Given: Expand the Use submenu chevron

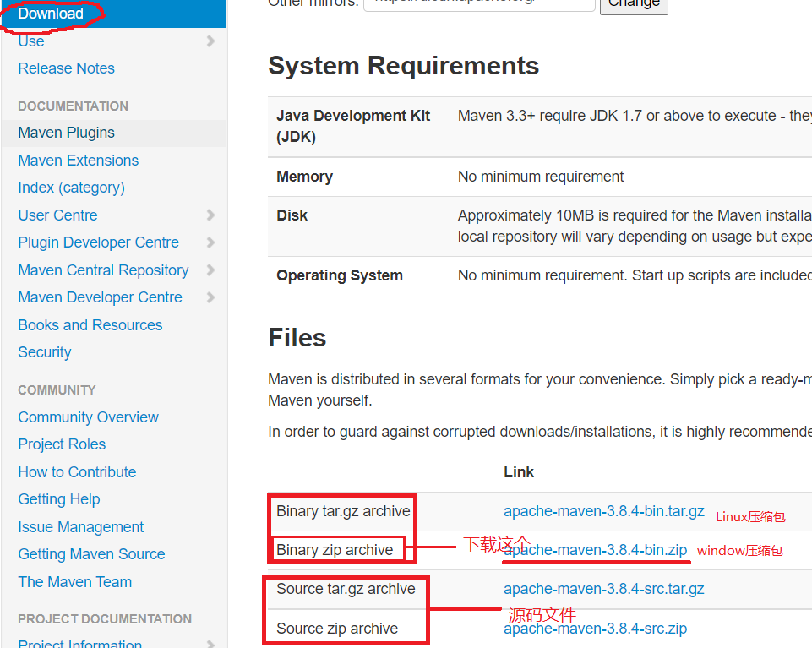Looking at the screenshot, I should [x=210, y=41].
